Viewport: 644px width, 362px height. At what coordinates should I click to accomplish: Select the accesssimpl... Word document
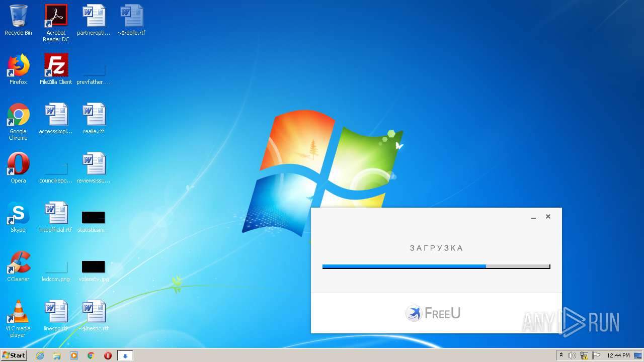(56, 119)
